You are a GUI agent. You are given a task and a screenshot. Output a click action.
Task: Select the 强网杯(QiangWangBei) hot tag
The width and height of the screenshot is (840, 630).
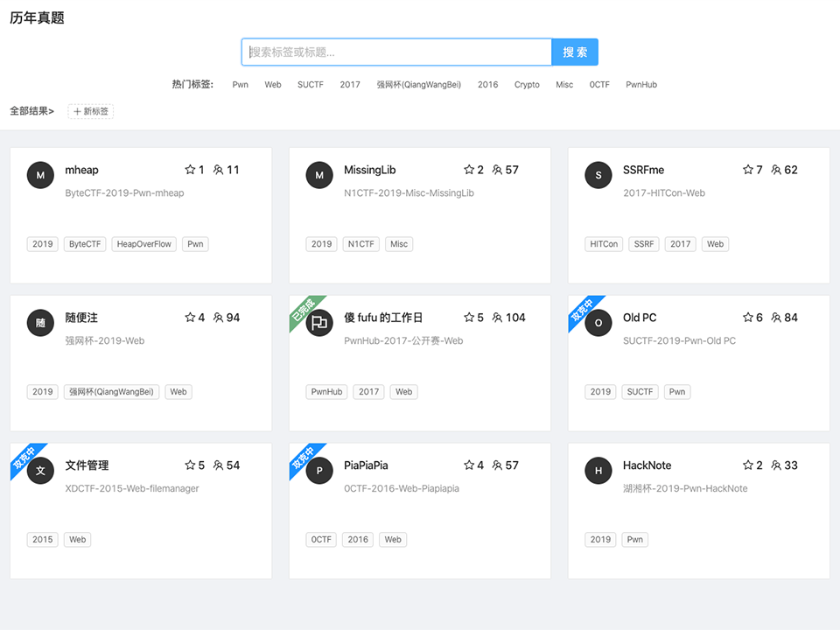pyautogui.click(x=418, y=85)
